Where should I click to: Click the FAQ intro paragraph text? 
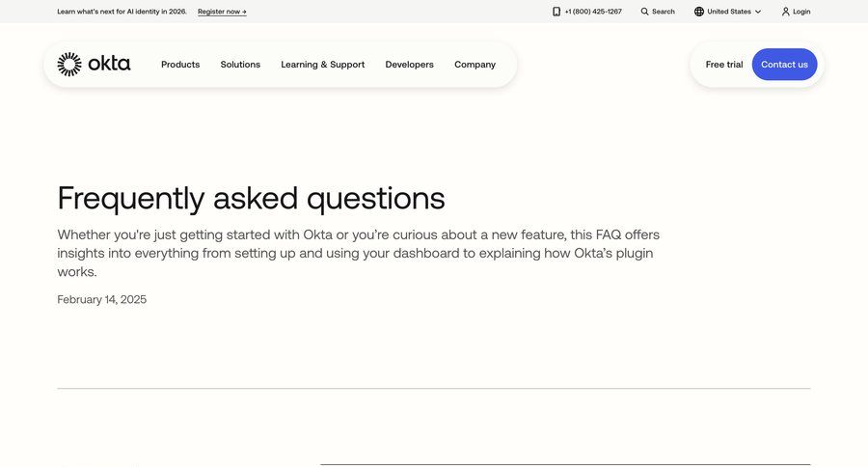pyautogui.click(x=358, y=253)
